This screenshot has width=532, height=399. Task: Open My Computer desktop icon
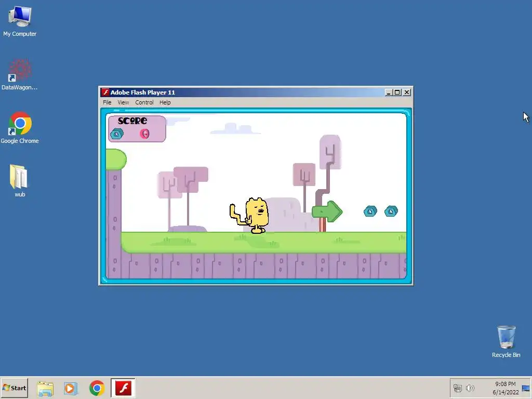coord(20,21)
